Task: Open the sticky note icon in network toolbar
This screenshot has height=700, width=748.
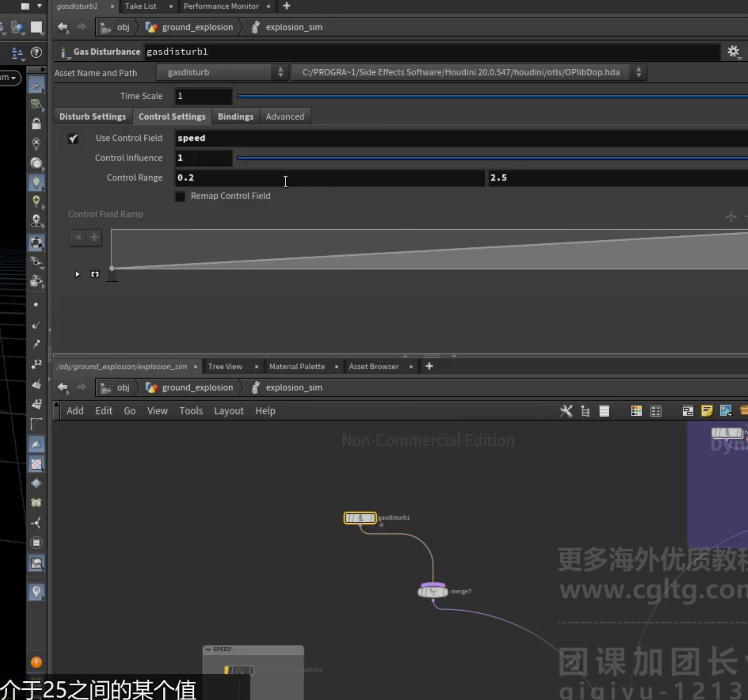Action: point(706,411)
